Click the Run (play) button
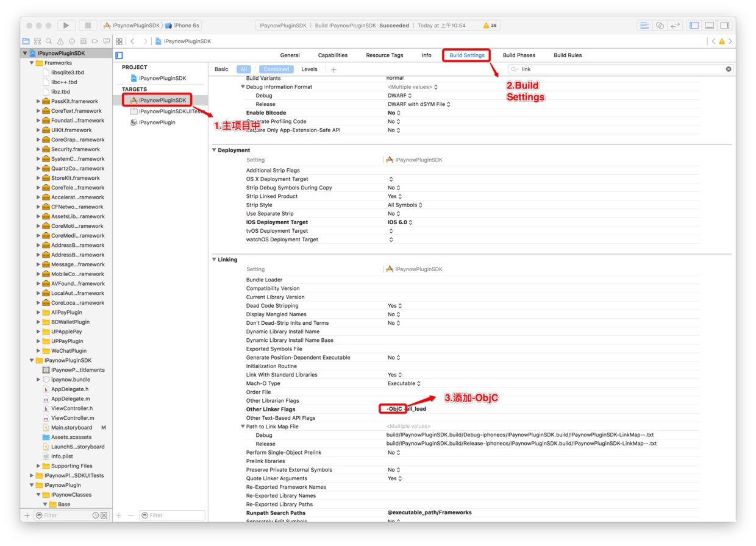The height and width of the screenshot is (546, 756). click(x=66, y=26)
